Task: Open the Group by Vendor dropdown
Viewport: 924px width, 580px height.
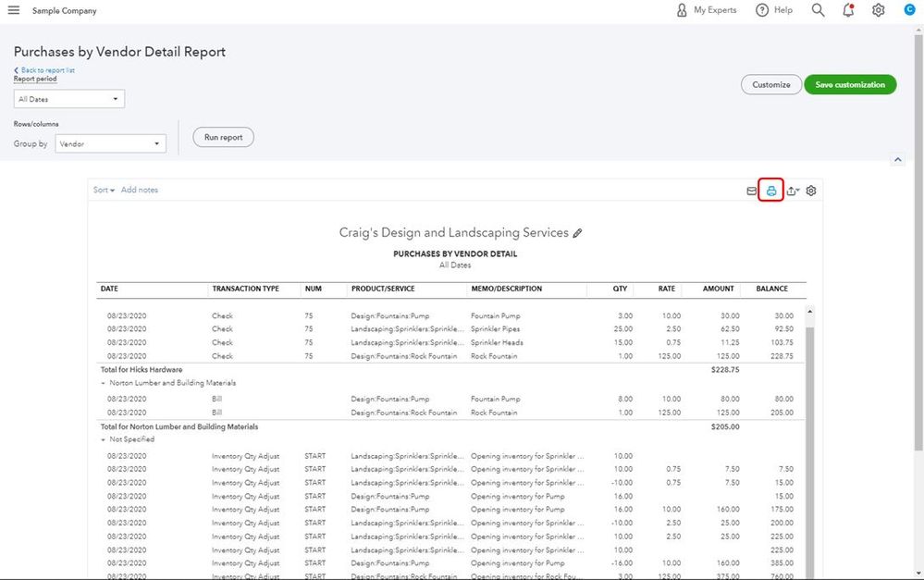Action: [x=110, y=143]
